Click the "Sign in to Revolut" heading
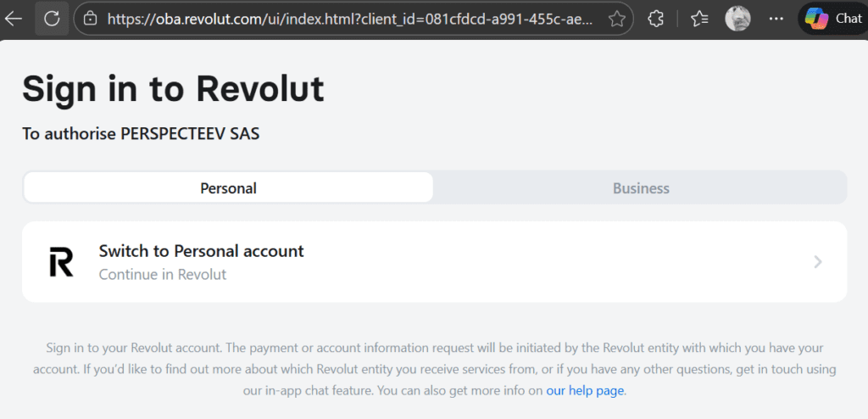 pos(173,88)
